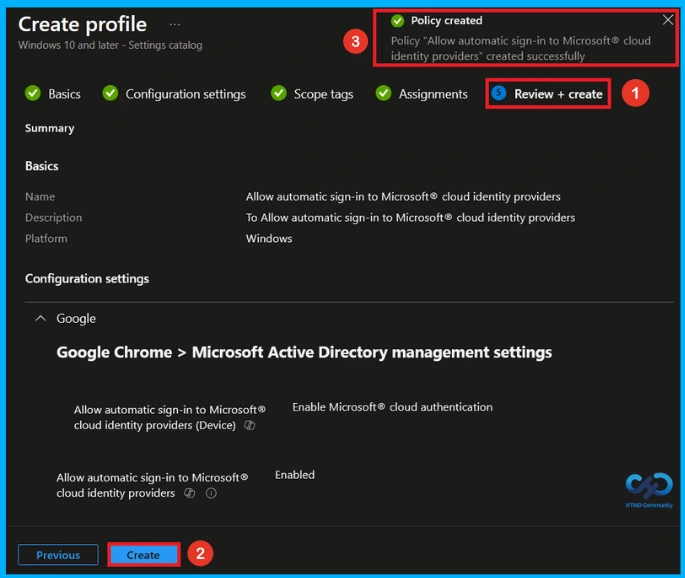Click the Scope tags green checkmark icon
This screenshot has height=578, width=685.
click(x=279, y=93)
